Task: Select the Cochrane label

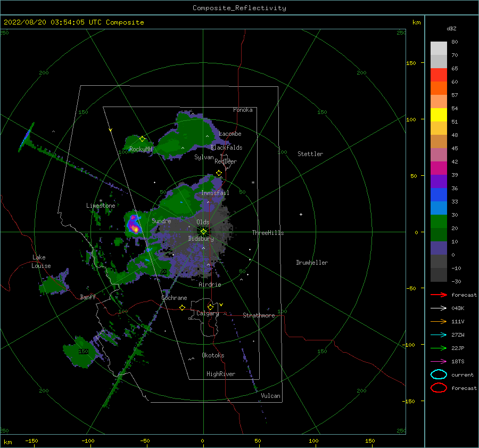Action: 174,298
